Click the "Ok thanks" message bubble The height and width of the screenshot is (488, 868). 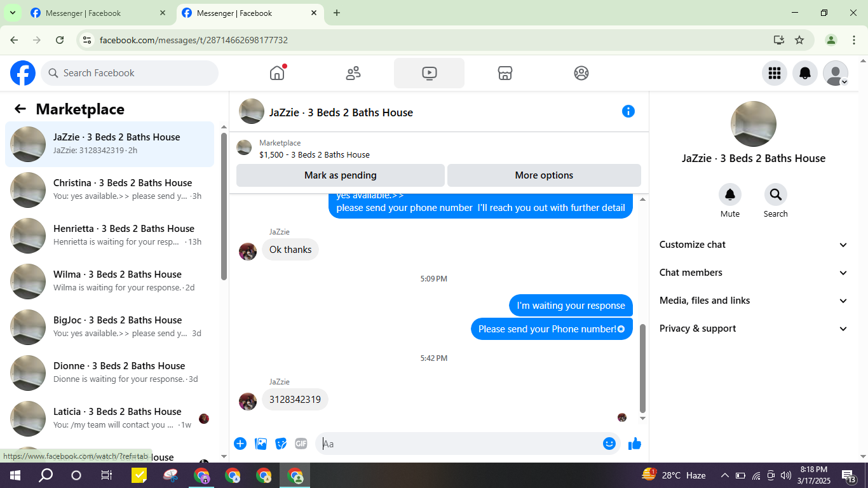[290, 250]
